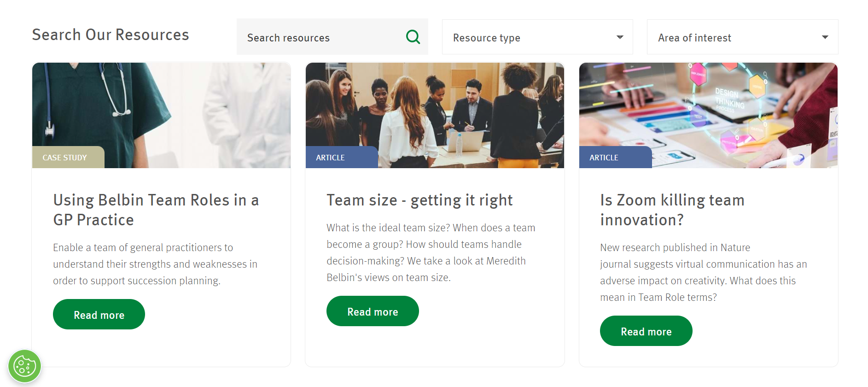Read more on Team size article
The height and width of the screenshot is (387, 868).
pos(373,311)
